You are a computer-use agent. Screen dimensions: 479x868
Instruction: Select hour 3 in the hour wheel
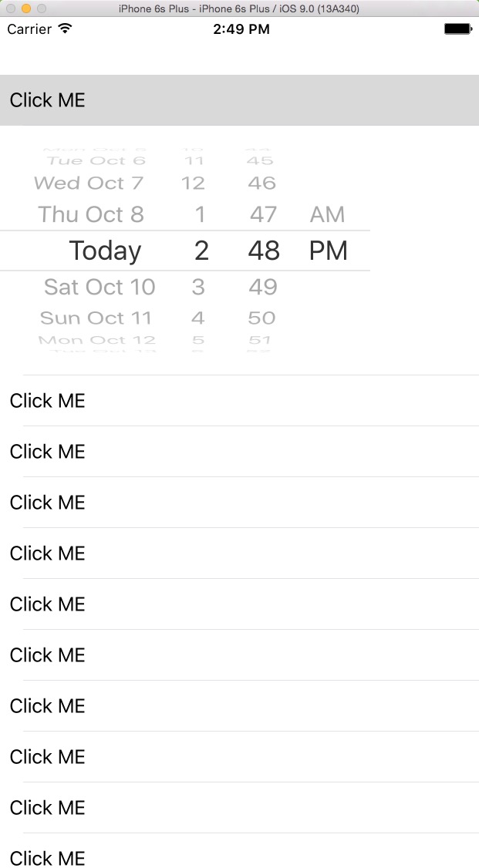(x=198, y=287)
